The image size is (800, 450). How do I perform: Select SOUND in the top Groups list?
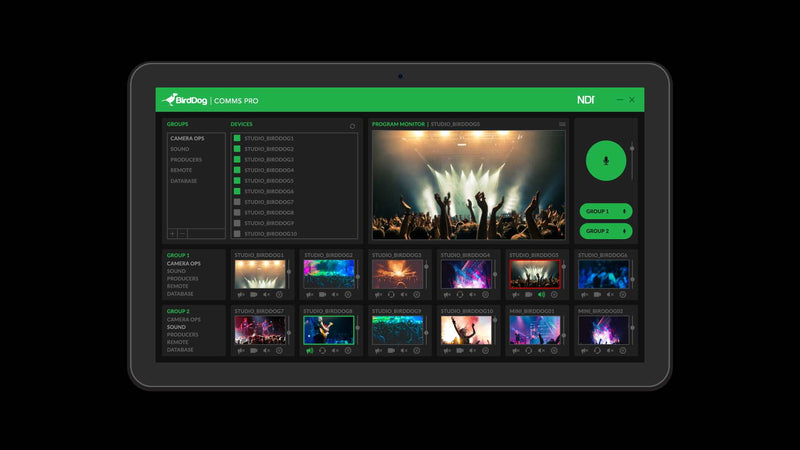click(x=180, y=149)
